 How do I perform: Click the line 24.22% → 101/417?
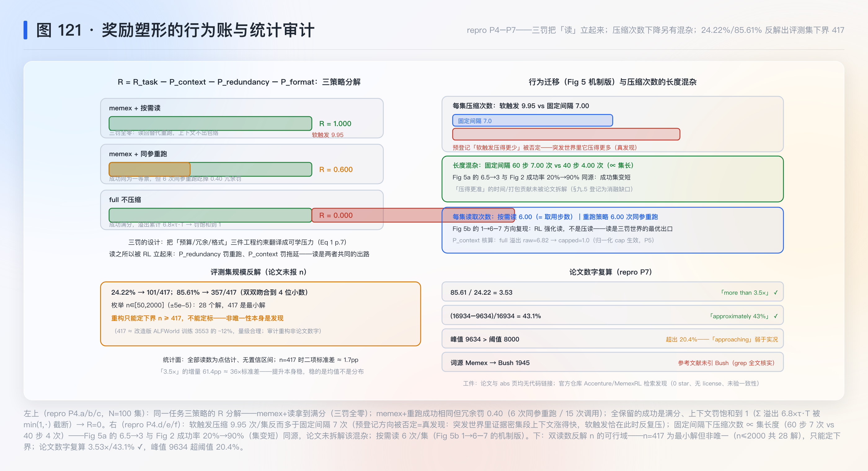coord(209,292)
